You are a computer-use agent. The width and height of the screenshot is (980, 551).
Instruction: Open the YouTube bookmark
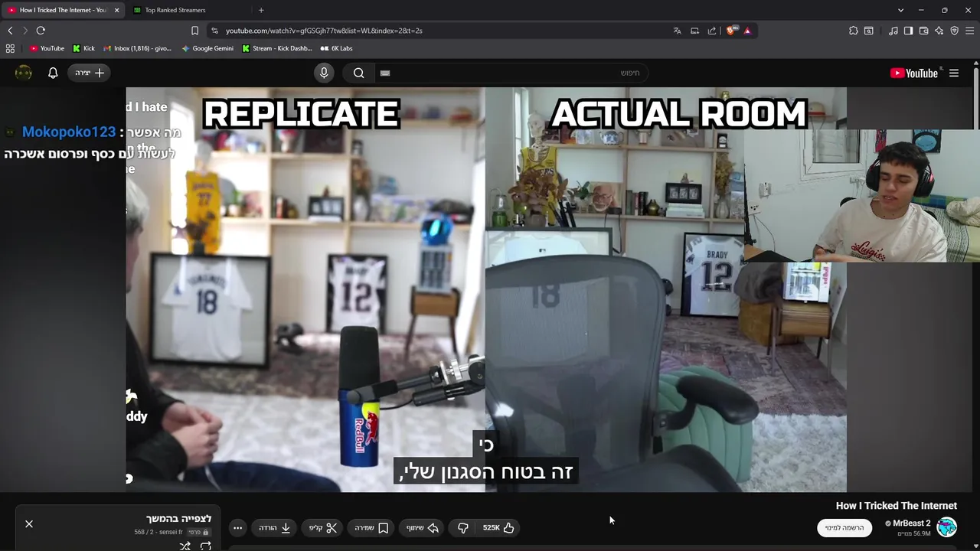pos(47,48)
